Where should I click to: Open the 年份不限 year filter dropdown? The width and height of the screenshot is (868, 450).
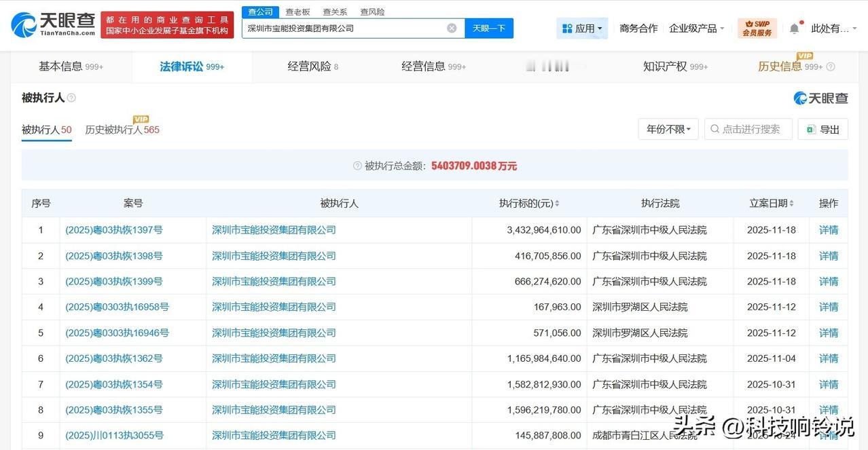pos(668,129)
